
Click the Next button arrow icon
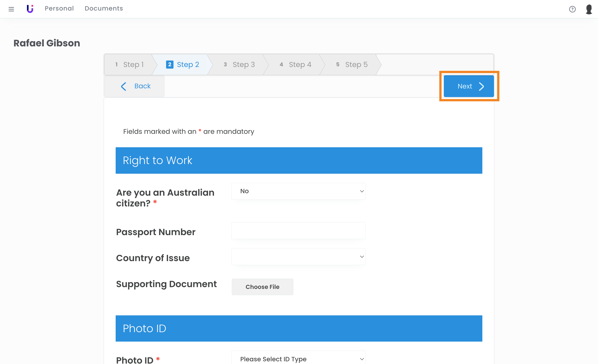[x=481, y=86]
